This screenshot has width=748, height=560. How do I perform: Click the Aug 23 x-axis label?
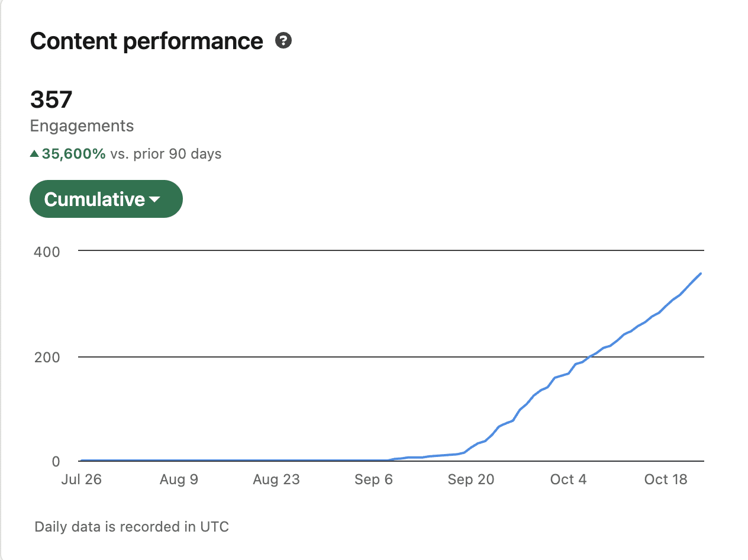coord(276,479)
